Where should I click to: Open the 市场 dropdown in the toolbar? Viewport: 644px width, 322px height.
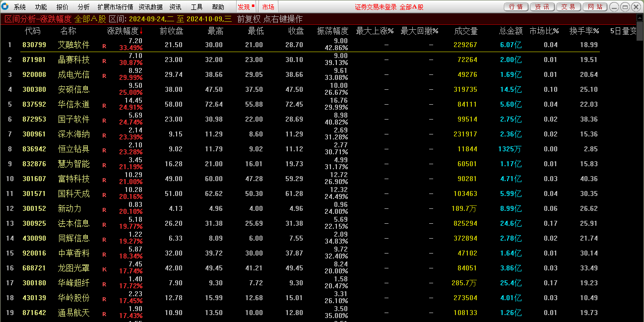[x=268, y=6]
